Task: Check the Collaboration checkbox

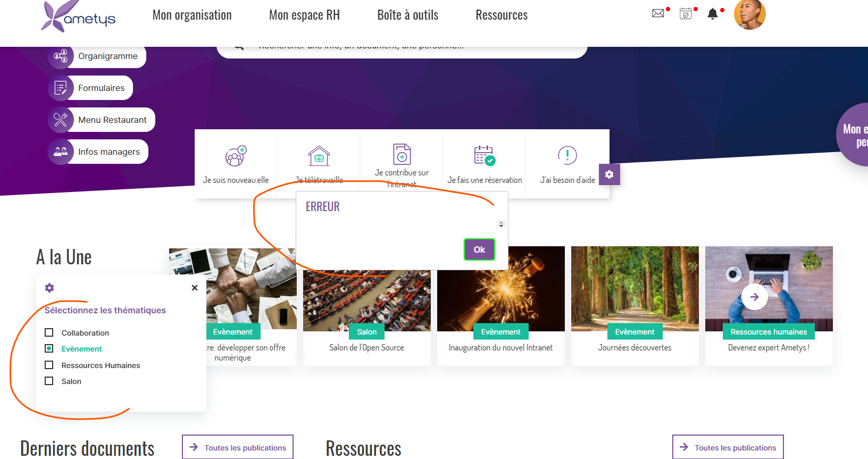Action: 49,332
